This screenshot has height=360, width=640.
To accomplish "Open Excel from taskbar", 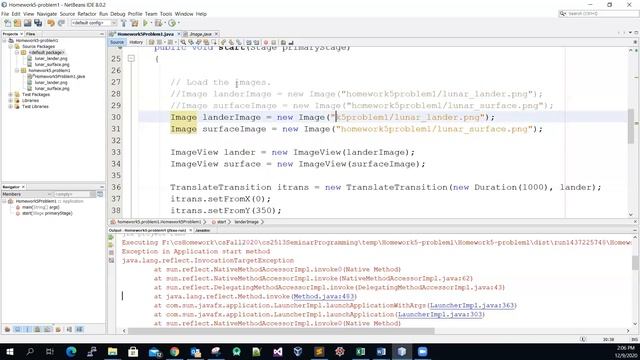I will 360,351.
